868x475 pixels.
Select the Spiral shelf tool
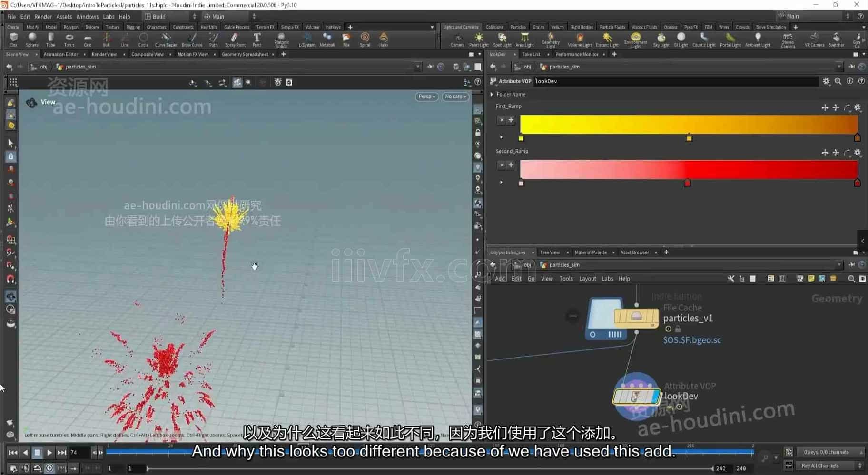point(365,39)
